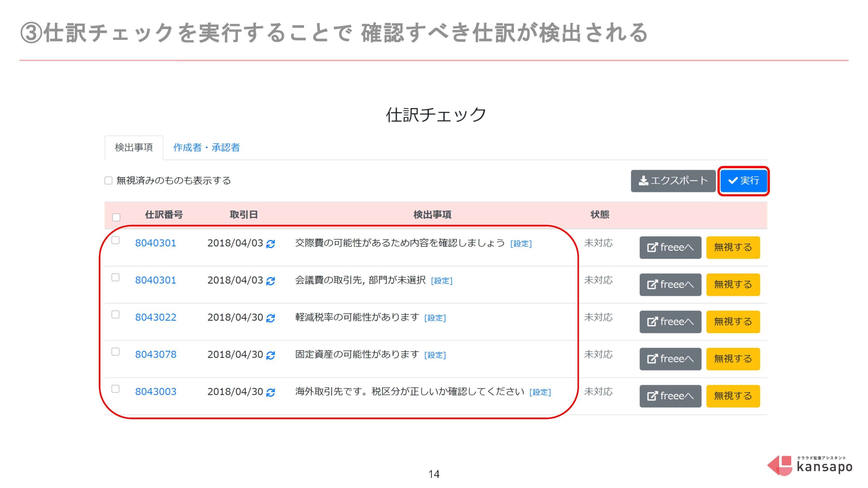The image size is (868, 488).
Task: Click refresh icon beside 8043078 date
Action: [271, 355]
